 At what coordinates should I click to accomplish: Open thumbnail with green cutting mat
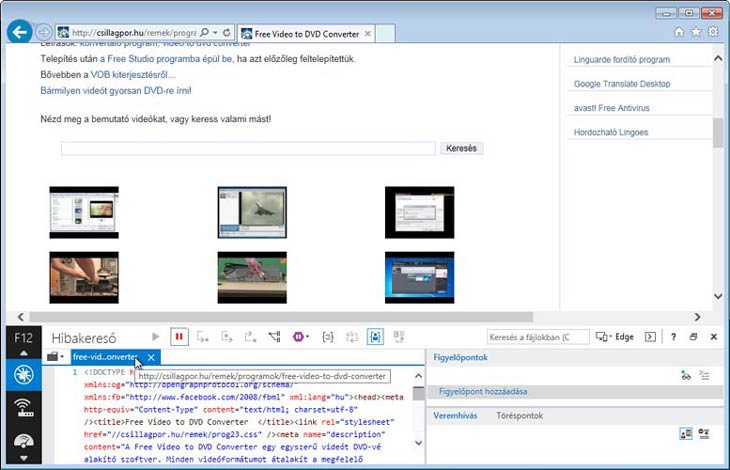[x=252, y=278]
